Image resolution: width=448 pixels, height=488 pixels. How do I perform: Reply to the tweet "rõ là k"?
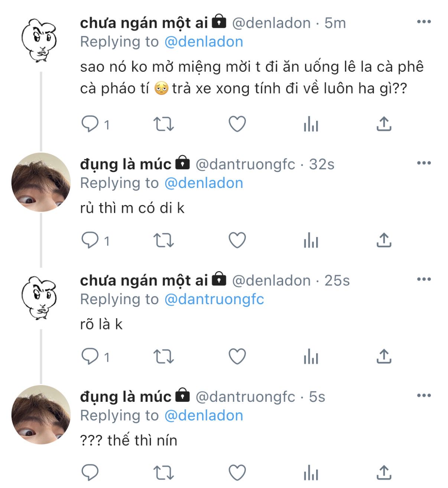tap(90, 357)
